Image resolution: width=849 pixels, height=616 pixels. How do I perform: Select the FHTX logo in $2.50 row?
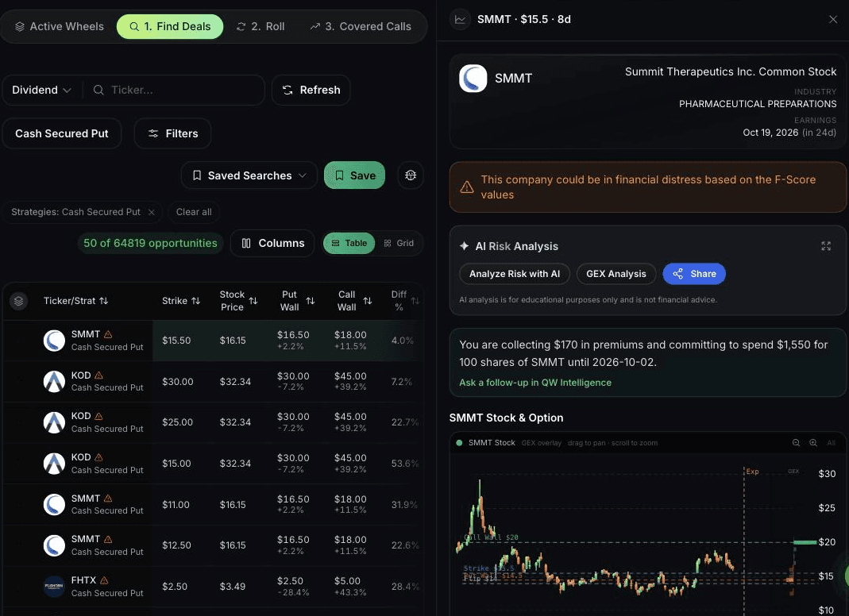54,586
